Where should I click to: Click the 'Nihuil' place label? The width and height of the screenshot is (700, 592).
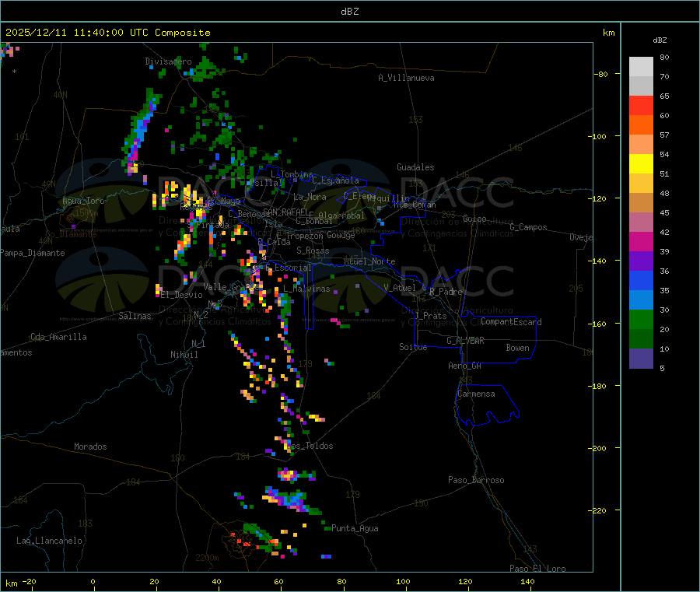[184, 355]
